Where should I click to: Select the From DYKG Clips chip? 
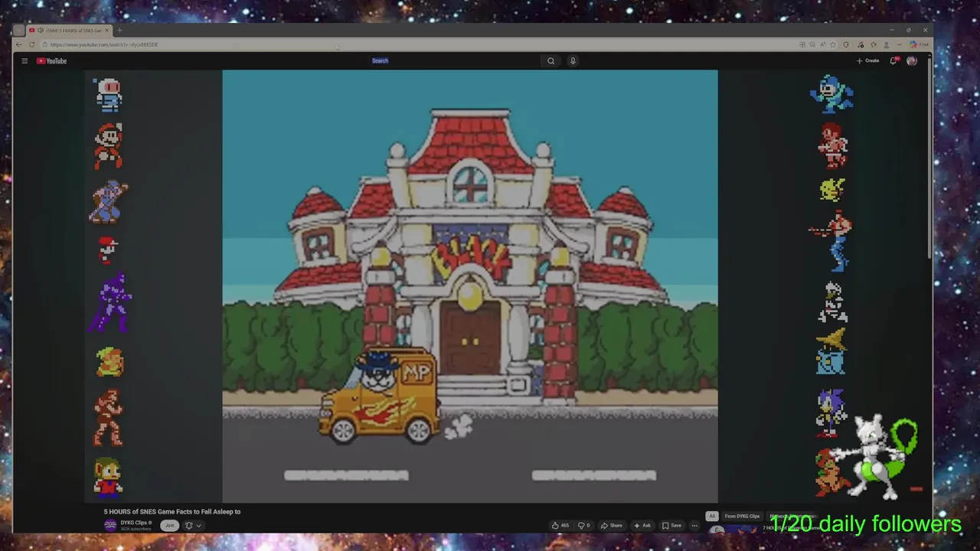pos(742,517)
